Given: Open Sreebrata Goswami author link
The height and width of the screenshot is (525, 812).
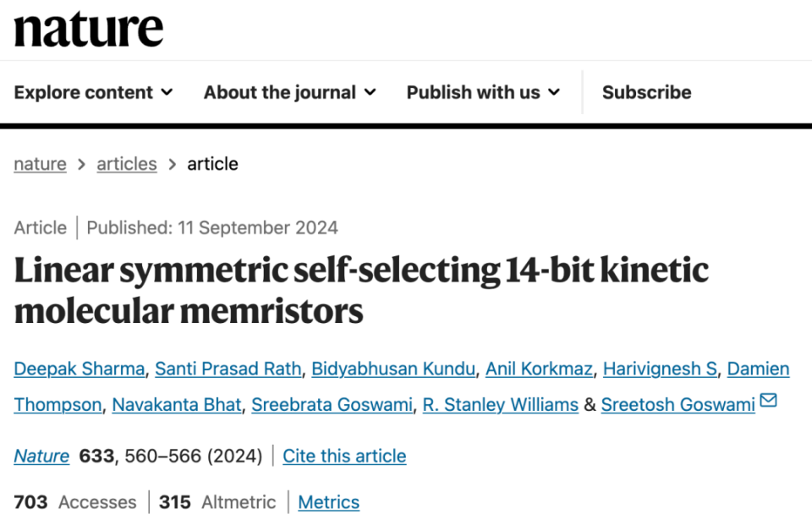Looking at the screenshot, I should [332, 405].
